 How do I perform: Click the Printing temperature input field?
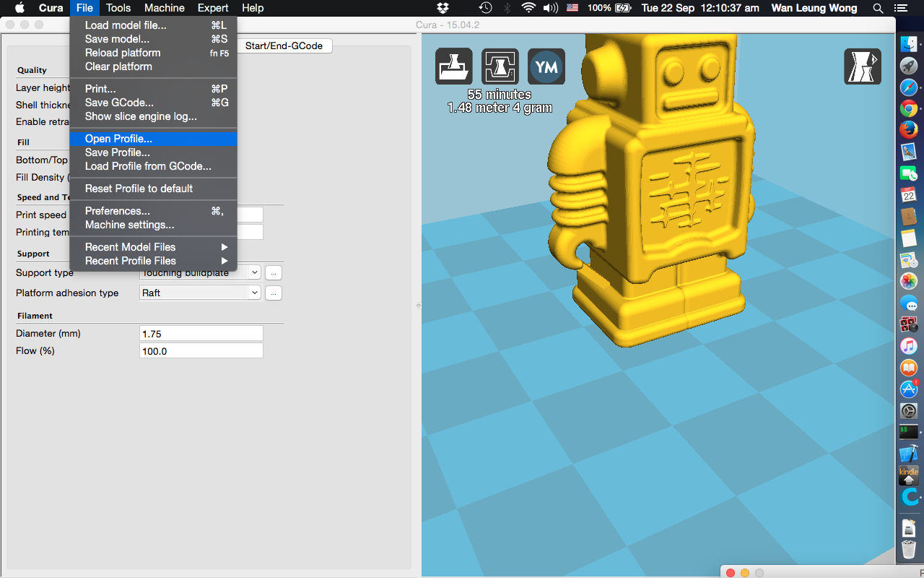[250, 232]
